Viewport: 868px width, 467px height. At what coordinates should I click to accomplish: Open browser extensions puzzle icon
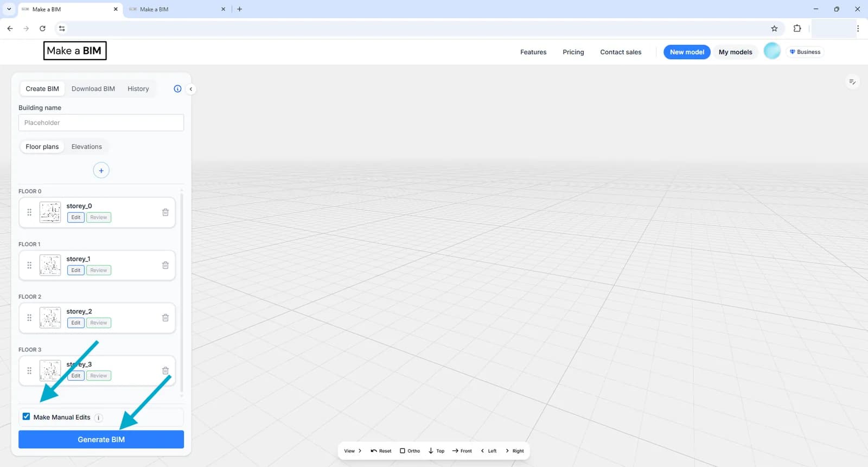(x=797, y=28)
